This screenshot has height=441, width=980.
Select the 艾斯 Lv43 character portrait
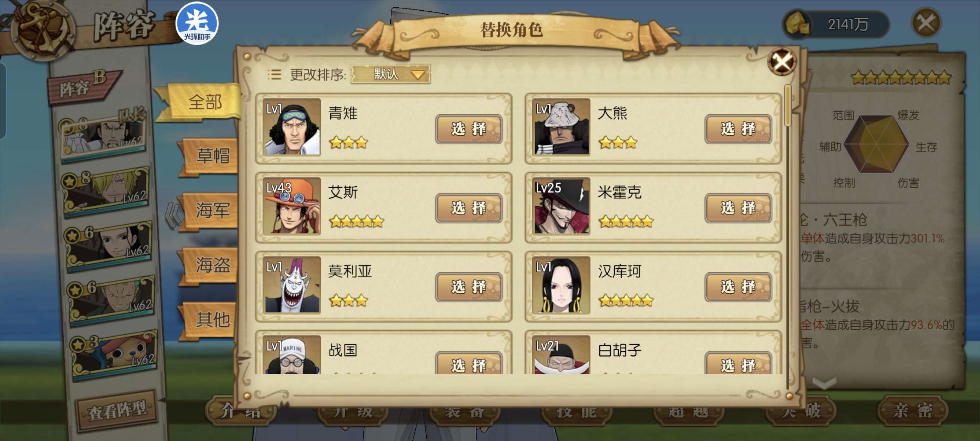click(292, 206)
